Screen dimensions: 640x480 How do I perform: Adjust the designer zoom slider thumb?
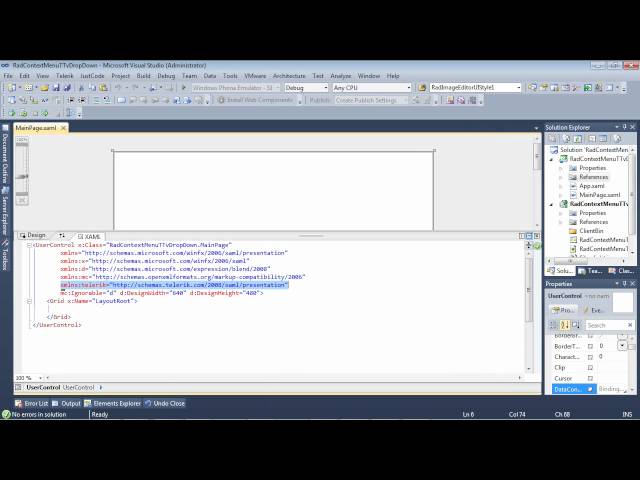22,177
